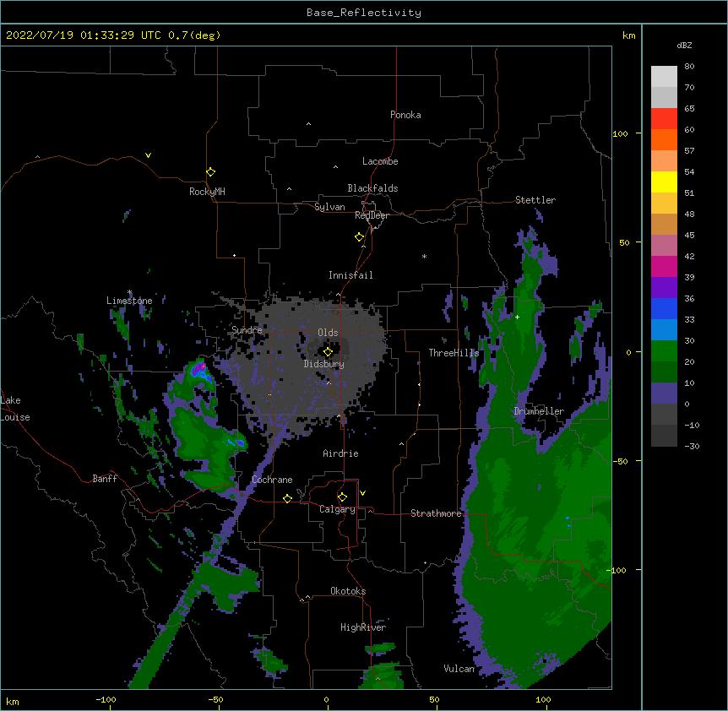Pick the blue 33-36 dBZ legend swatch

[664, 308]
